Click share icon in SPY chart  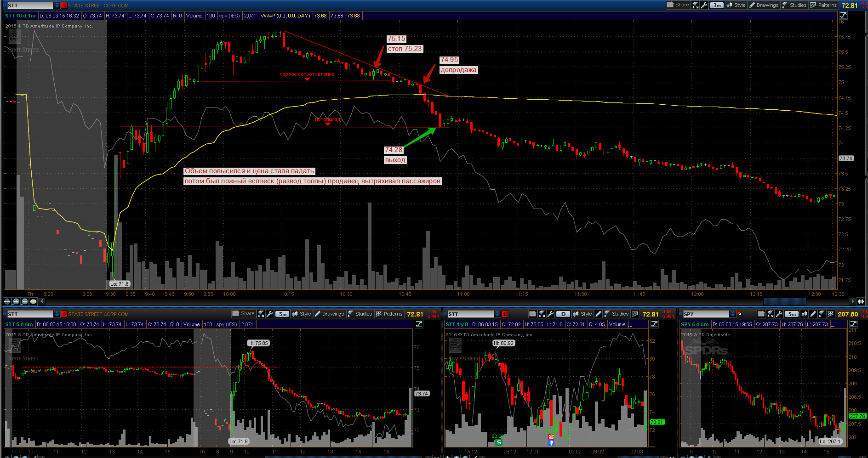pyautogui.click(x=761, y=314)
